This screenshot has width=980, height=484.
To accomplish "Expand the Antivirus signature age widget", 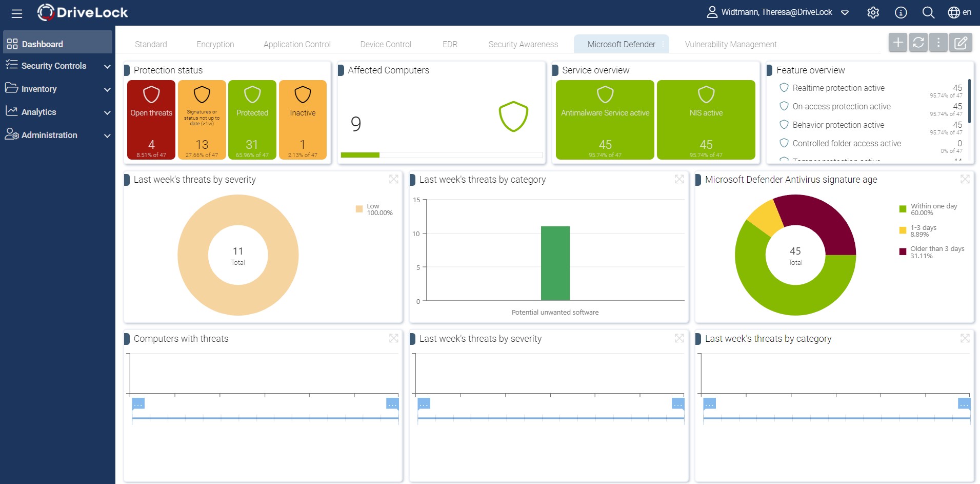I will click(x=965, y=179).
